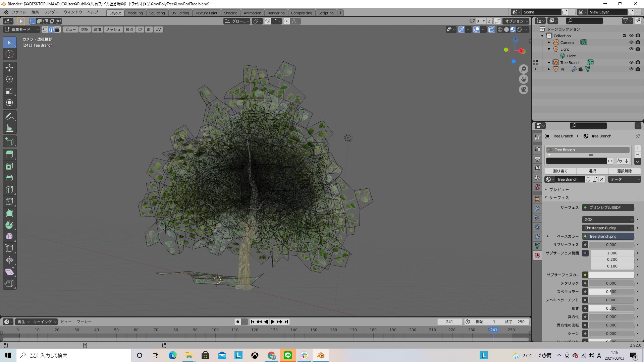
Task: Activate the Knife tool
Action: pos(9,201)
